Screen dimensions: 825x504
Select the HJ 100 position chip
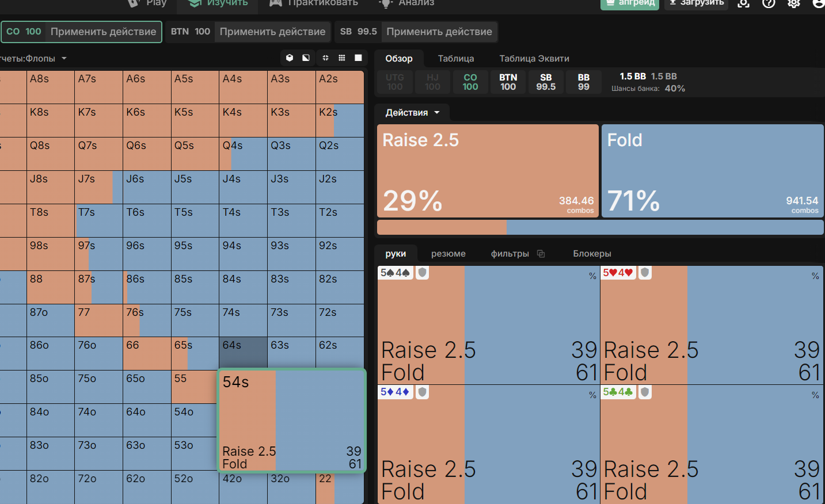click(432, 82)
